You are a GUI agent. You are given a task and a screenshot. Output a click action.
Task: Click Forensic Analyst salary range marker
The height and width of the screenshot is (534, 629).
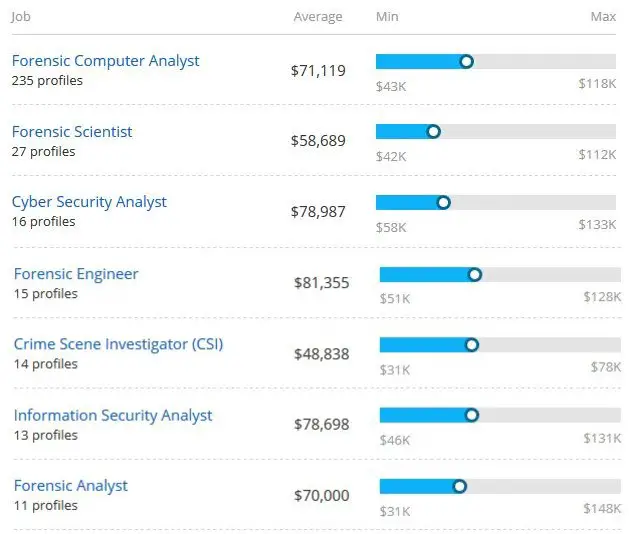460,487
